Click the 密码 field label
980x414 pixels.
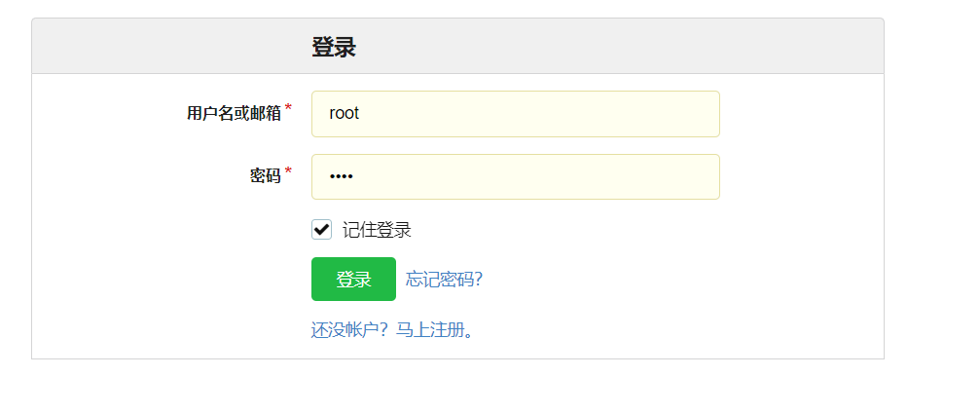265,176
